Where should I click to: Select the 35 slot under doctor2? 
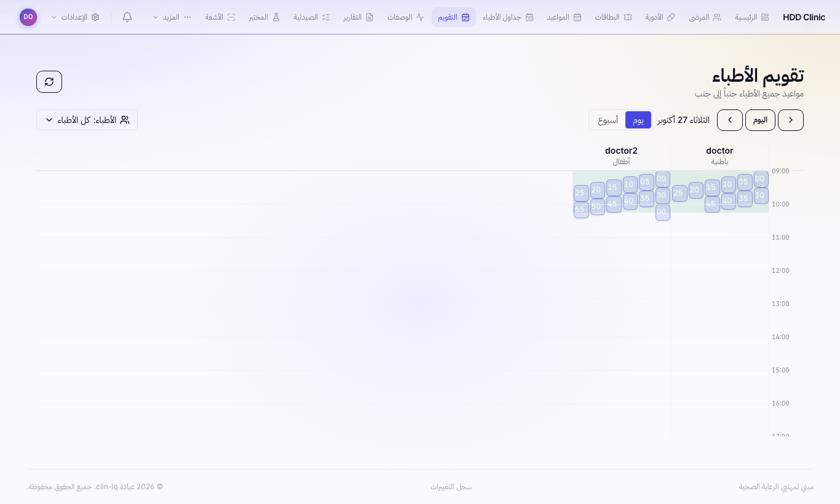pyautogui.click(x=646, y=199)
